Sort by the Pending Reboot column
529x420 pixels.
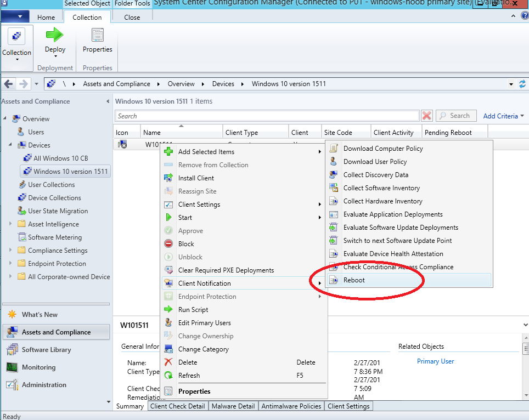click(454, 133)
